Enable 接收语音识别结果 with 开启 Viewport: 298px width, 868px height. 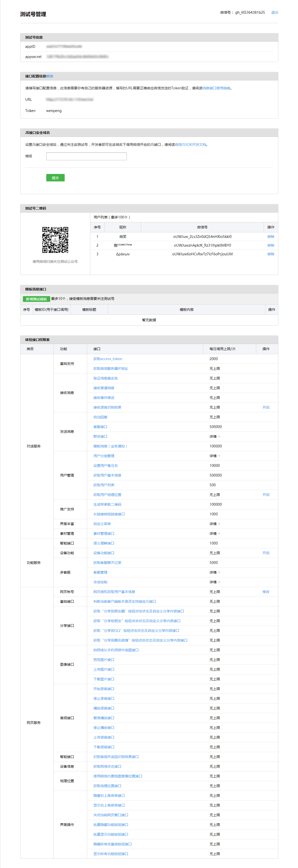266,407
